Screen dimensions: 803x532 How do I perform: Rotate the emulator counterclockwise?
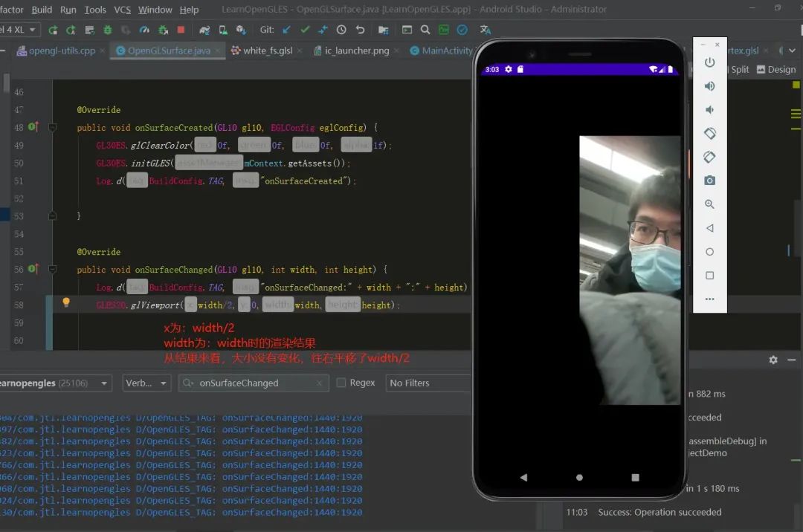coord(709,133)
